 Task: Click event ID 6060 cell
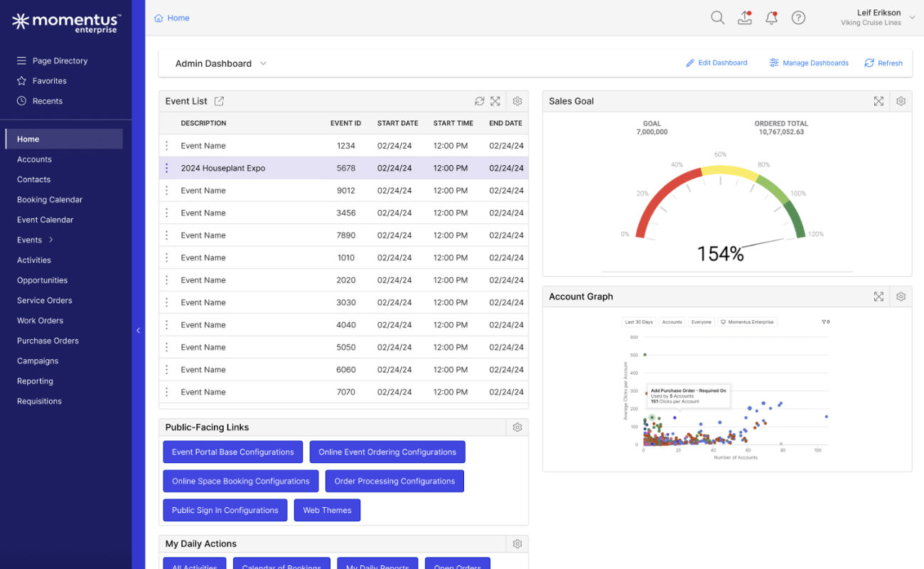pyautogui.click(x=346, y=370)
